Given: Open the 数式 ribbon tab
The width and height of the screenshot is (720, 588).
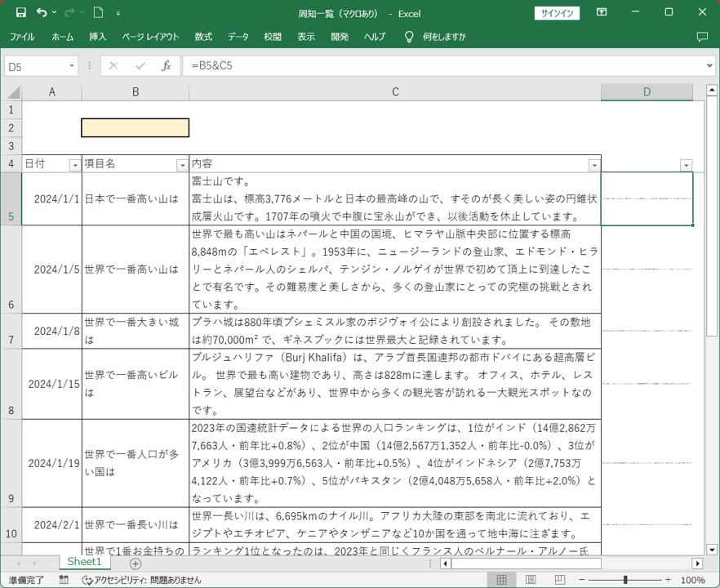Looking at the screenshot, I should tap(203, 37).
